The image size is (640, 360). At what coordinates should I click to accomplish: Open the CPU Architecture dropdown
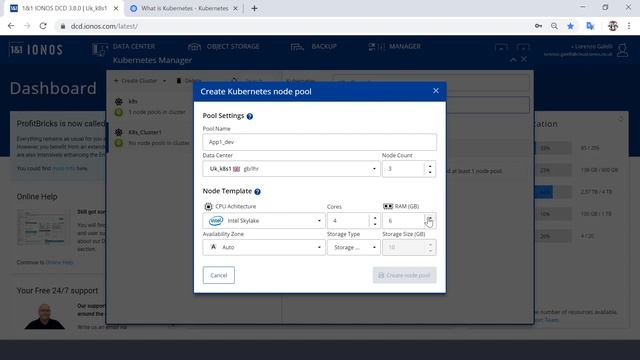(x=264, y=220)
